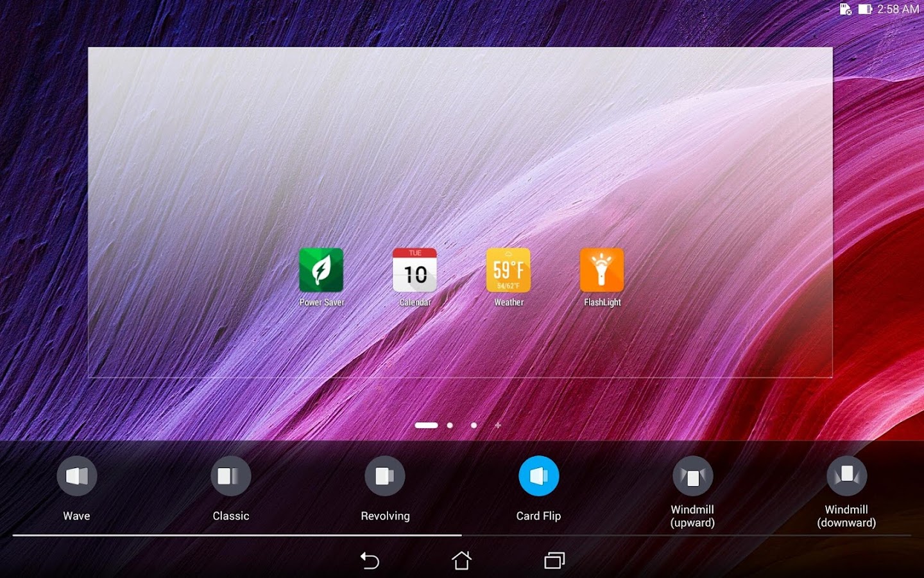Select the Classic effect label text
The height and width of the screenshot is (578, 924).
[230, 515]
